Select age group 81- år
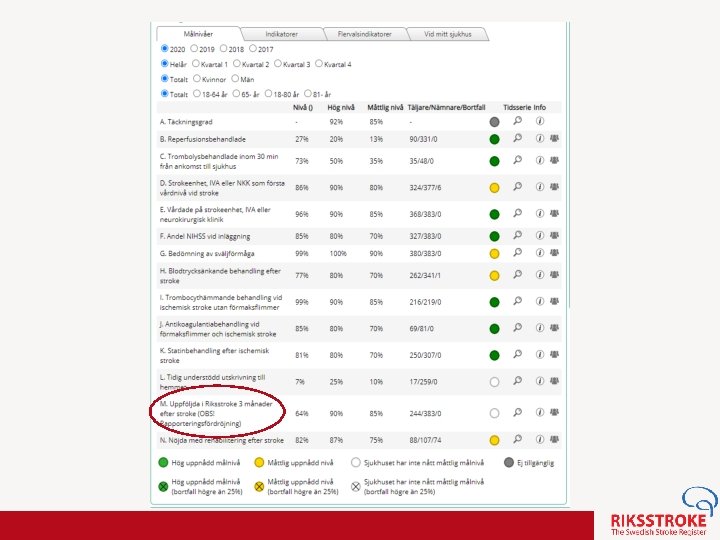Screen dimensions: 720x540 (308, 94)
